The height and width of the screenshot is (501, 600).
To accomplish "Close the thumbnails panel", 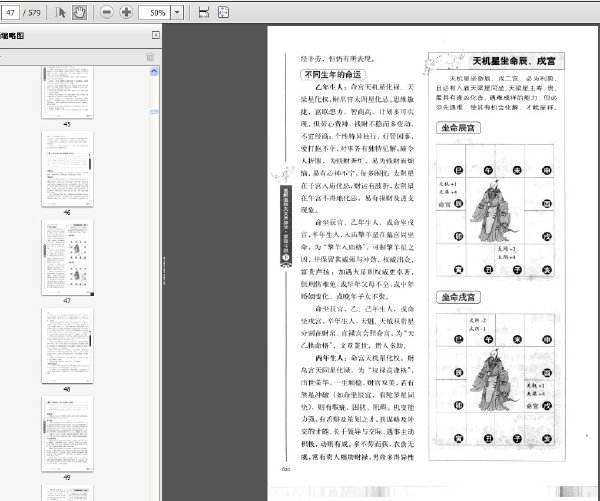I will coord(156,35).
